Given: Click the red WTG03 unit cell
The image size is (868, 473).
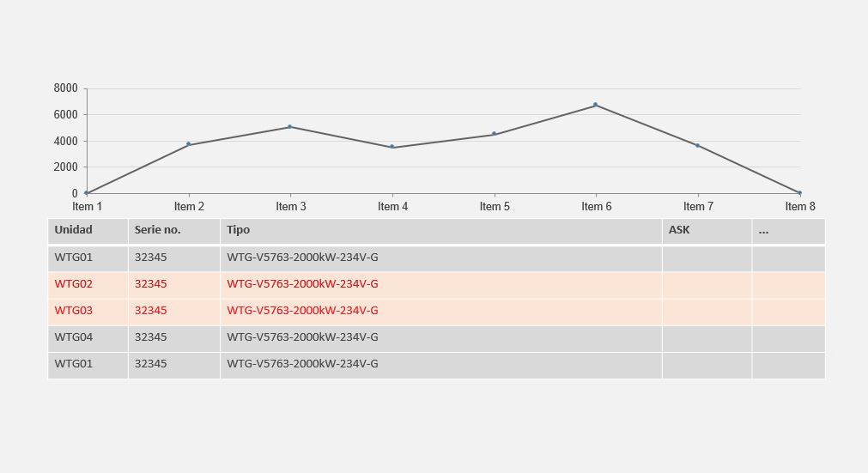Looking at the screenshot, I should [x=74, y=311].
